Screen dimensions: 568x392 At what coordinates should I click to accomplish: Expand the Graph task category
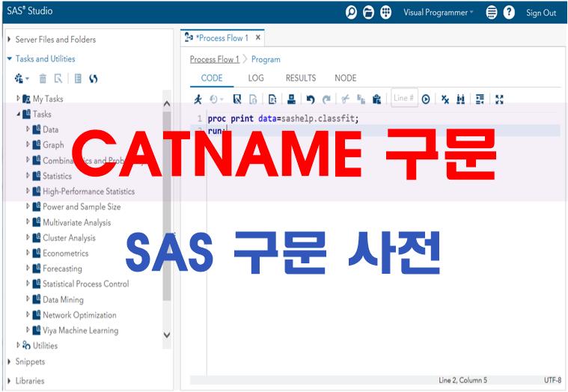pyautogui.click(x=28, y=144)
